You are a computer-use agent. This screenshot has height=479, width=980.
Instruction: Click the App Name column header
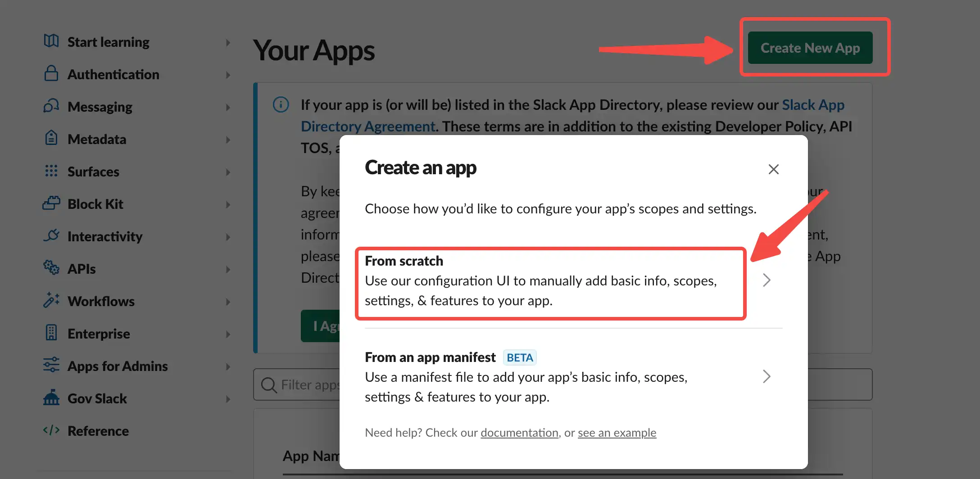[x=311, y=456]
